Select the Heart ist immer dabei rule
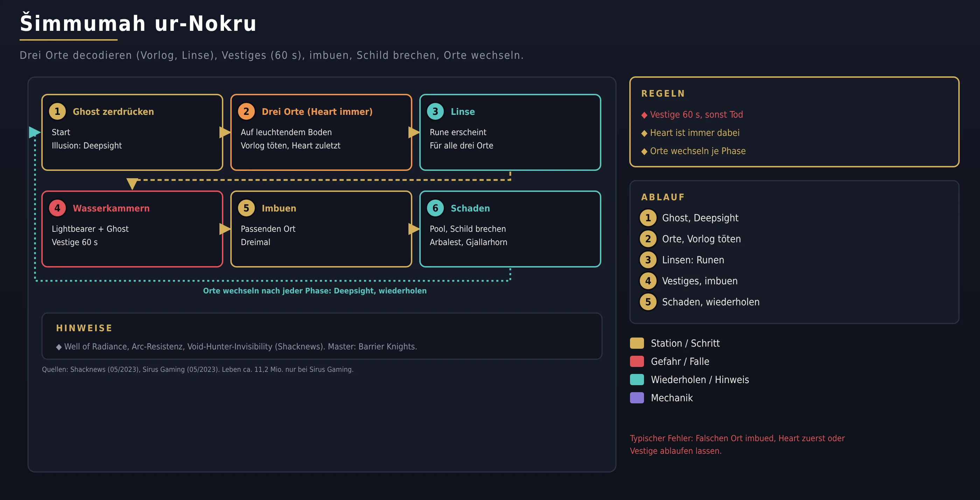Screen dimensions: 980x500 [694, 133]
